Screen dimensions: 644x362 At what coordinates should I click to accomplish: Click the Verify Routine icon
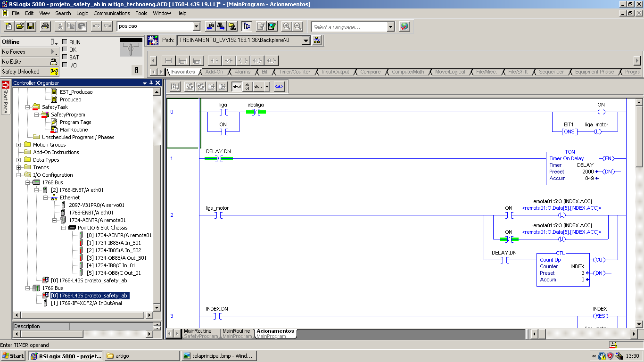click(x=261, y=26)
